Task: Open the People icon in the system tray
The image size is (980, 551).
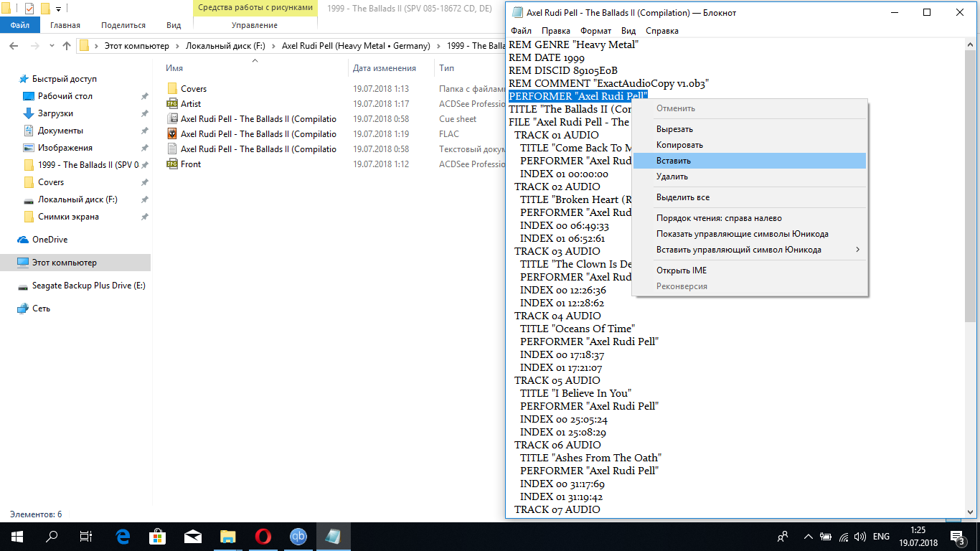Action: point(783,537)
